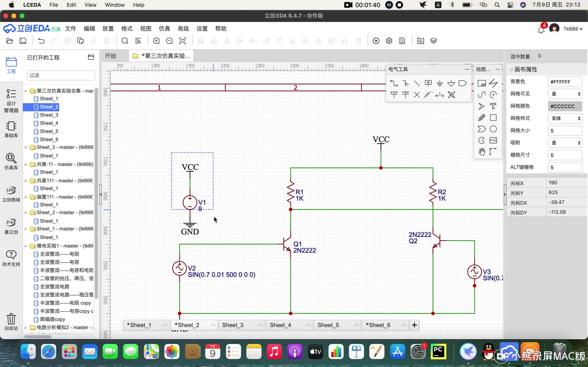Place a VCC power flag

coord(394,95)
